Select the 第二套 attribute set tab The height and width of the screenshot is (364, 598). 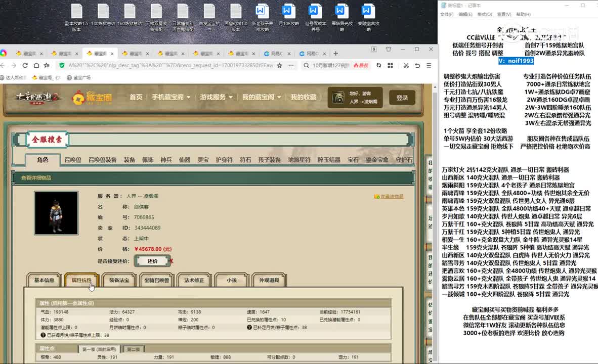(x=133, y=349)
